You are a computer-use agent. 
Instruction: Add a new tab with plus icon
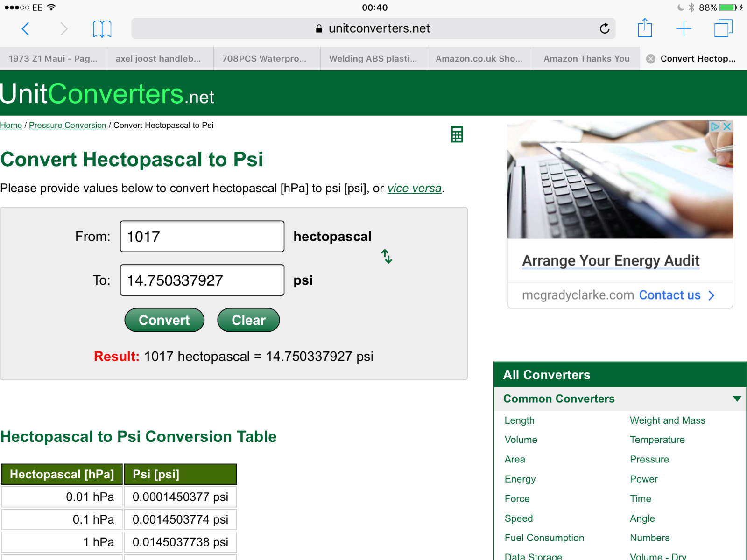point(684,29)
